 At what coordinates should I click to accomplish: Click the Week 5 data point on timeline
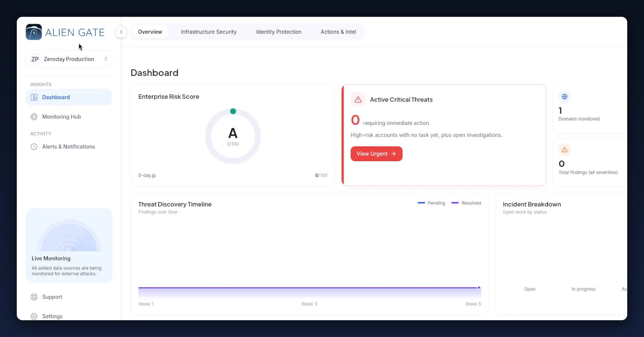[x=479, y=288]
